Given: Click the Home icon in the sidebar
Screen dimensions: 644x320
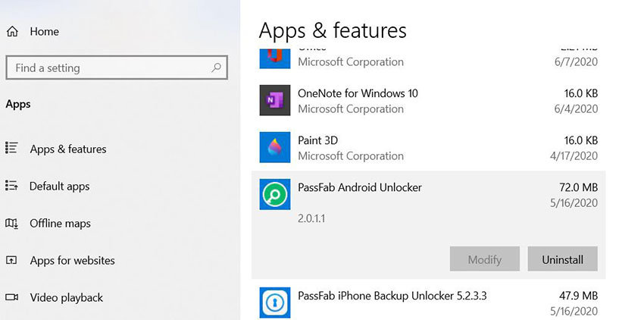Looking at the screenshot, I should coord(12,32).
